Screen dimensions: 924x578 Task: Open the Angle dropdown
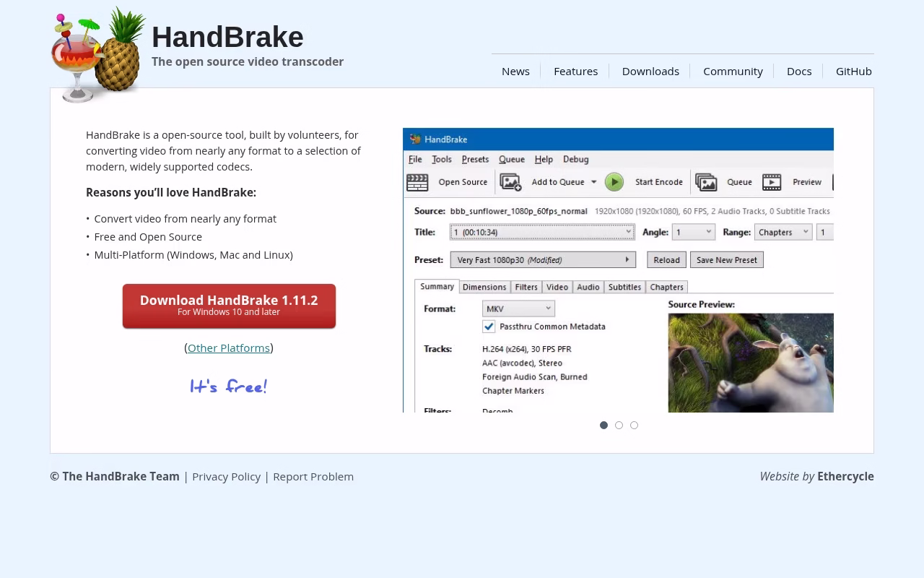coord(694,232)
